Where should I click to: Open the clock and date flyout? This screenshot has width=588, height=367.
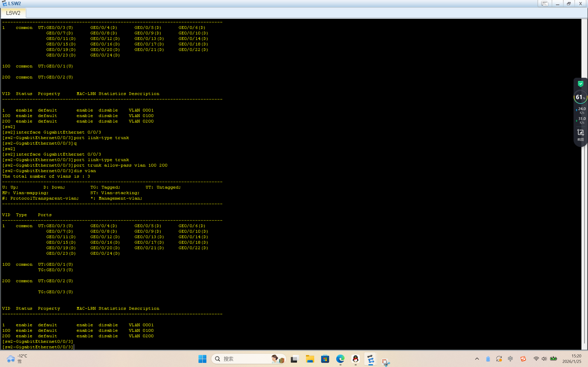click(x=572, y=359)
